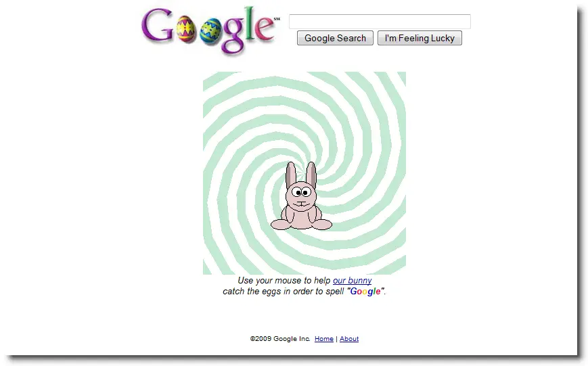This screenshot has height=366, width=588.
Task: Click the I'm Feeling Lucky button
Action: pos(420,38)
